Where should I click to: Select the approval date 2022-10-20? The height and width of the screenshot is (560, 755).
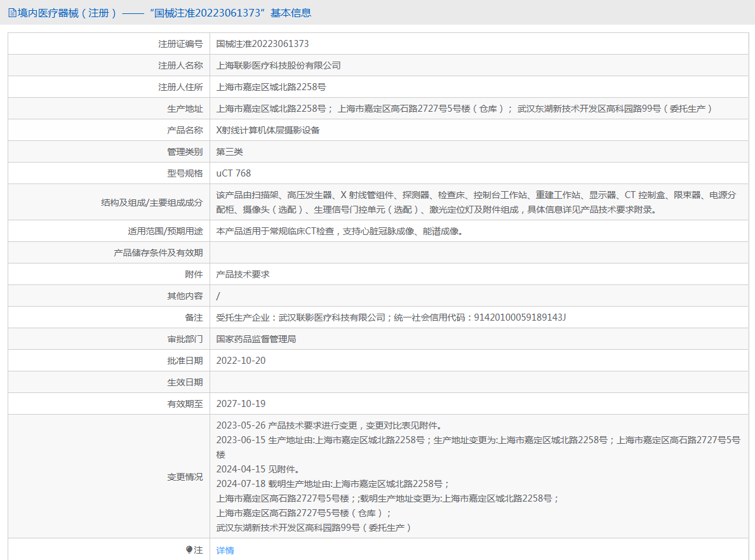pos(241,361)
